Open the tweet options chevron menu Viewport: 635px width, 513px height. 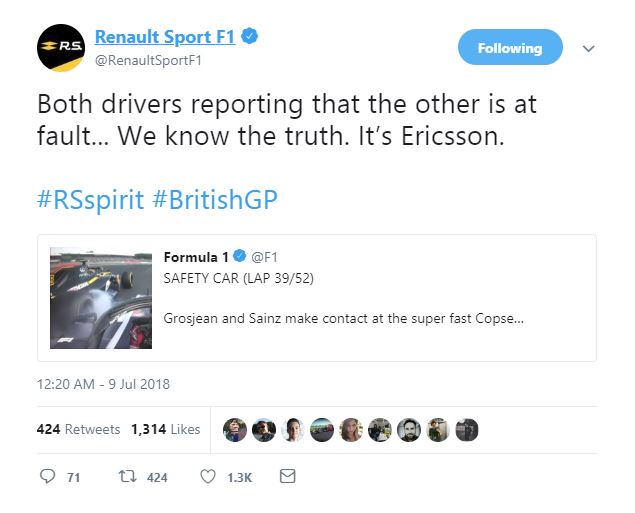[x=589, y=48]
